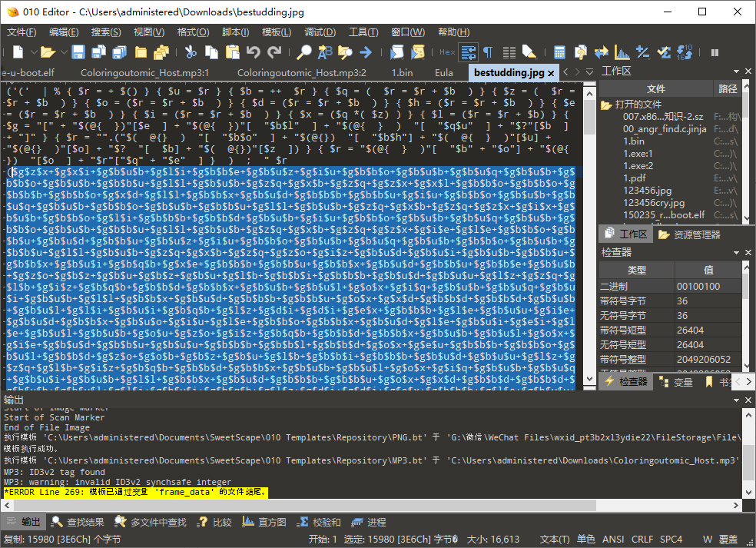The image size is (756, 548).
Task: Click the Compare Files icon
Action: point(602,52)
